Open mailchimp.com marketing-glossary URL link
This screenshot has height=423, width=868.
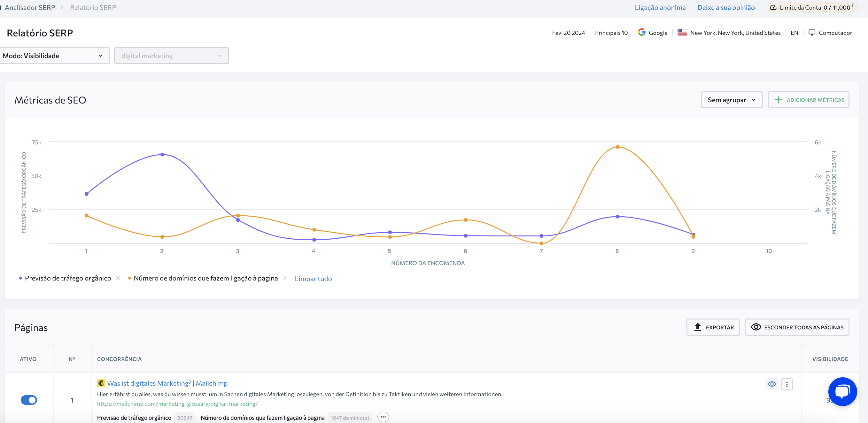coord(177,404)
